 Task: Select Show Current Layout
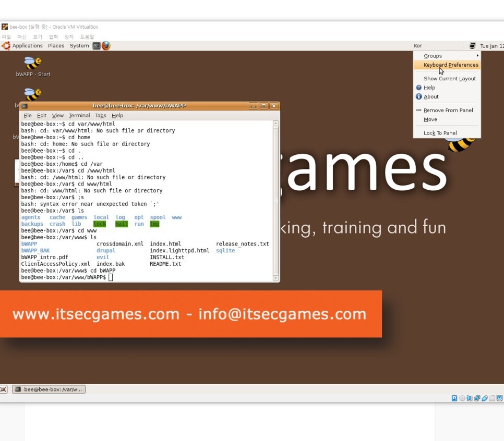click(447, 78)
